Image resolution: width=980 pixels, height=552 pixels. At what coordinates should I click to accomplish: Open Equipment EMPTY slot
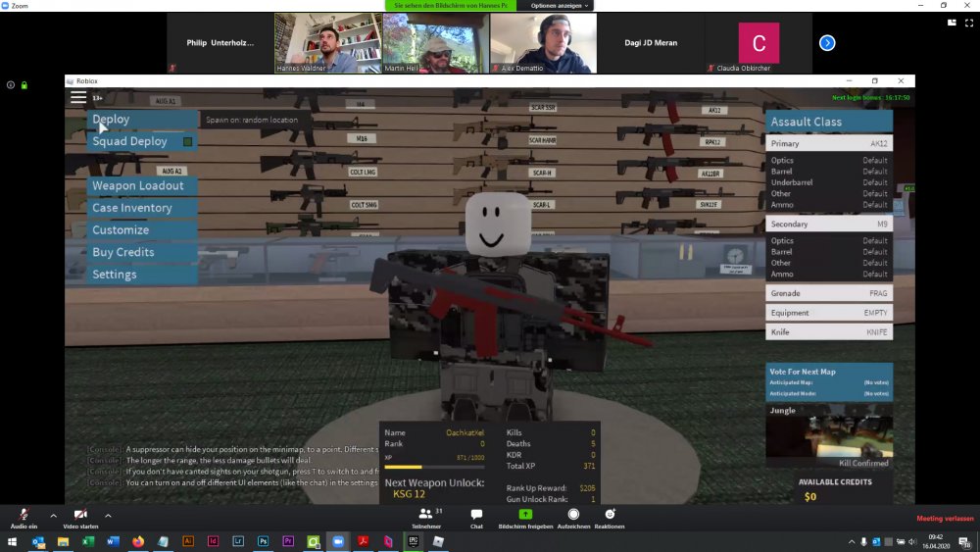[829, 313]
